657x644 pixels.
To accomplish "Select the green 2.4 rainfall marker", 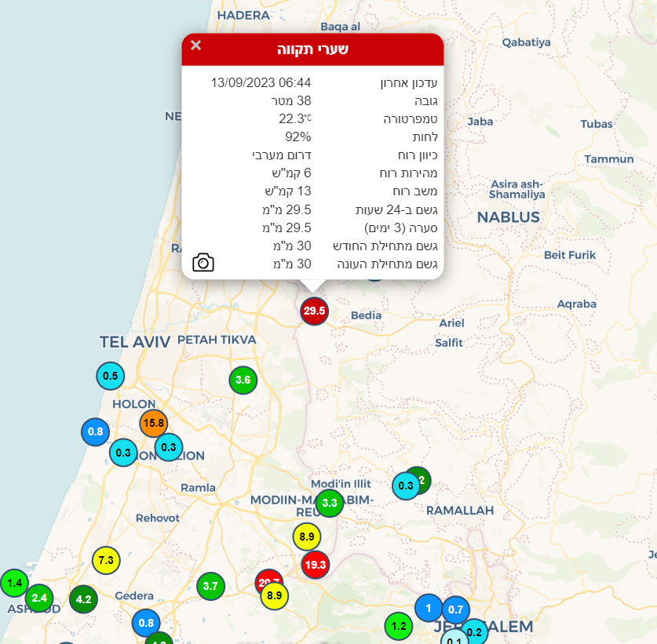I will (x=39, y=598).
